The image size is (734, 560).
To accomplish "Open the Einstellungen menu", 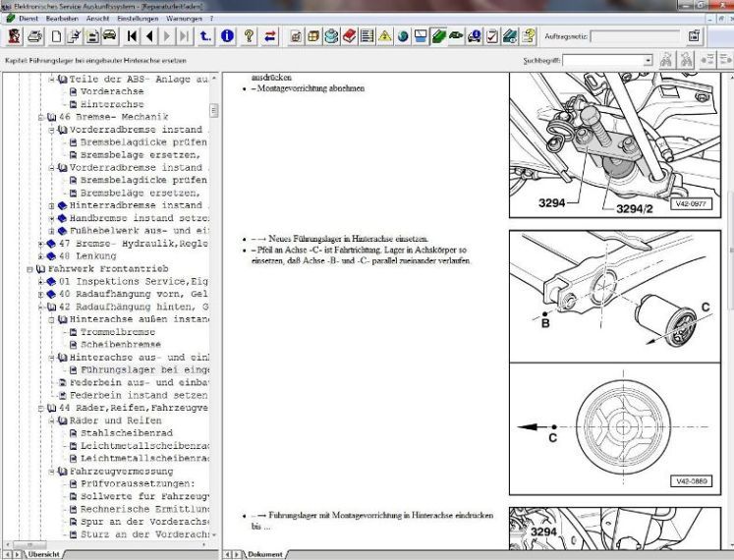I will 139,19.
